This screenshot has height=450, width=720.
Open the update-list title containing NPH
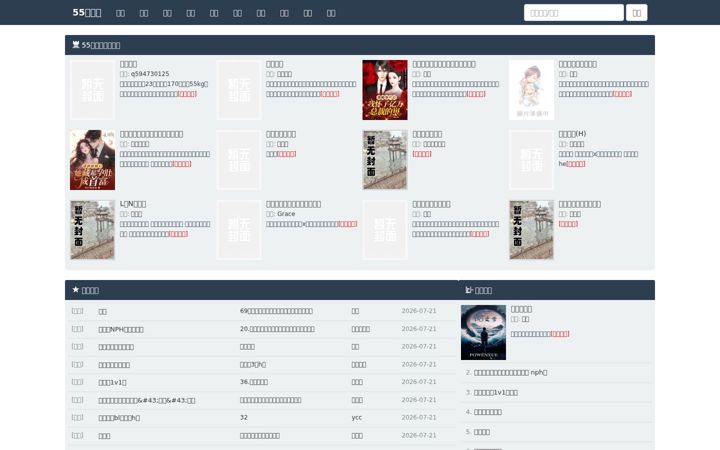[x=121, y=329]
